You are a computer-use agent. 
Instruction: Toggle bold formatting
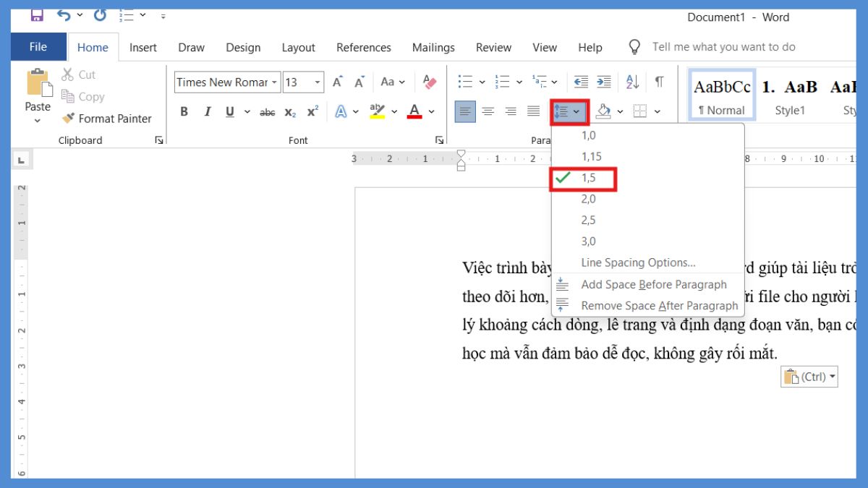click(183, 111)
